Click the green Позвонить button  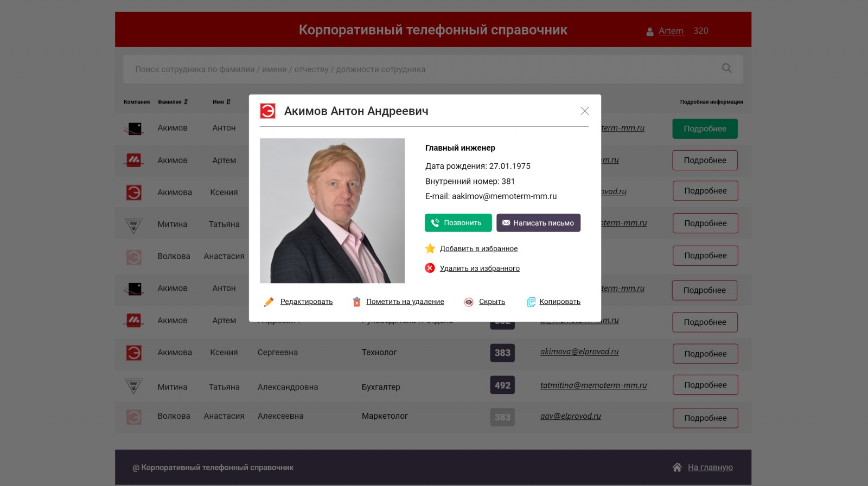(458, 223)
